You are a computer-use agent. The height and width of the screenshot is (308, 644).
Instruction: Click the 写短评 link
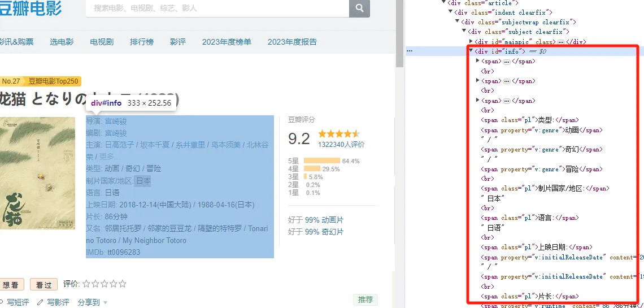18,302
